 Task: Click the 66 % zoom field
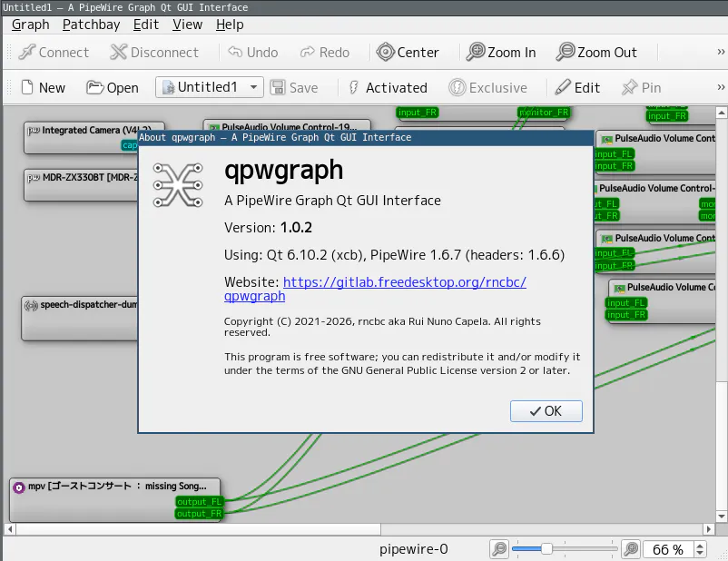coord(668,549)
